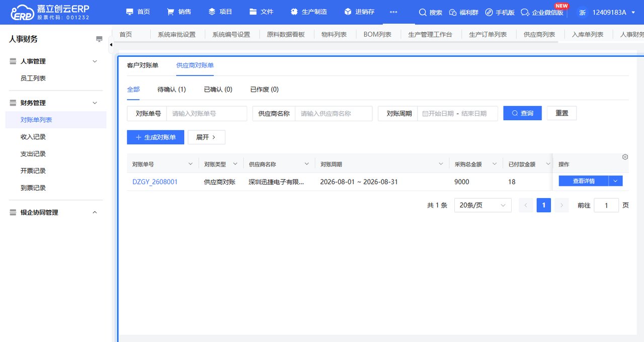
Task: Switch to the BOM列表 page tab
Action: 377,35
